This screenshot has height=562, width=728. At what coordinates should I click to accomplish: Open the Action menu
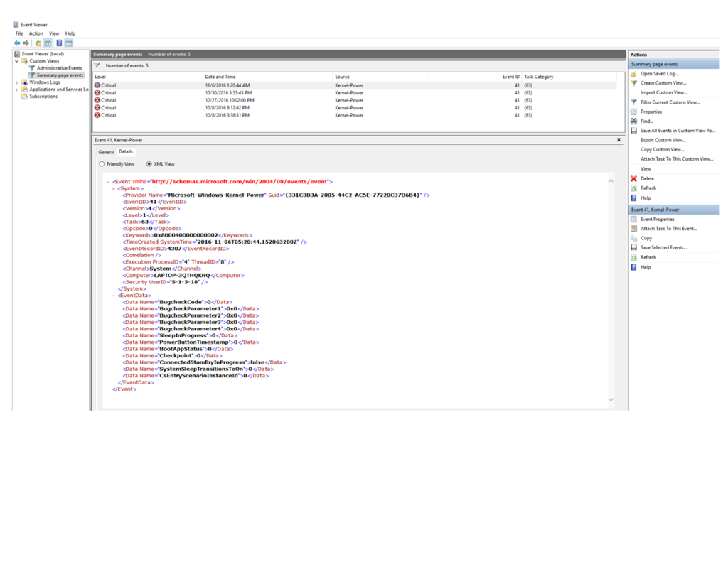coord(36,33)
